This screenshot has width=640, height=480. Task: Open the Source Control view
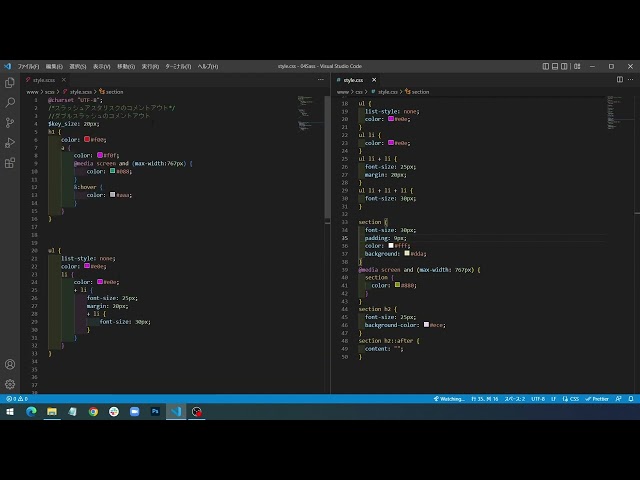coord(10,122)
